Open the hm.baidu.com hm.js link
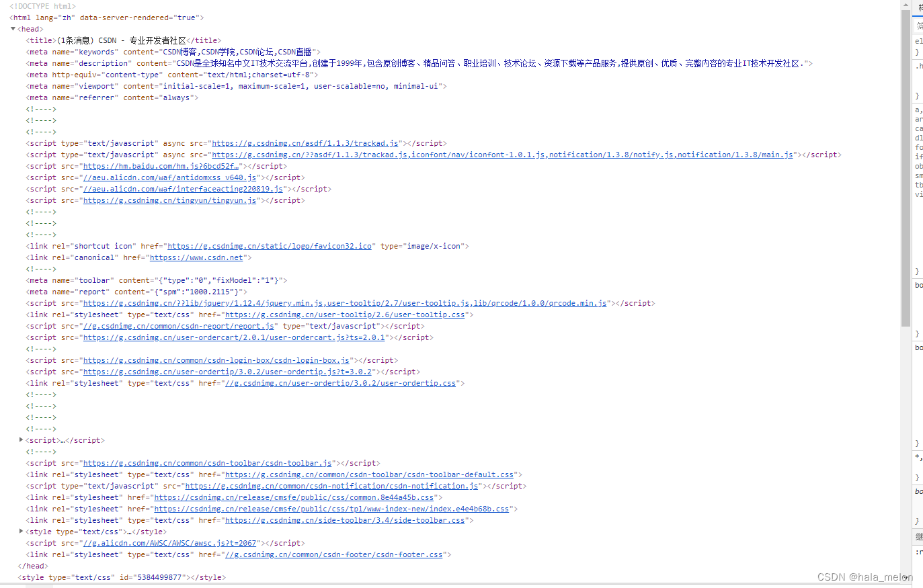The width and height of the screenshot is (923, 588). pyautogui.click(x=161, y=166)
